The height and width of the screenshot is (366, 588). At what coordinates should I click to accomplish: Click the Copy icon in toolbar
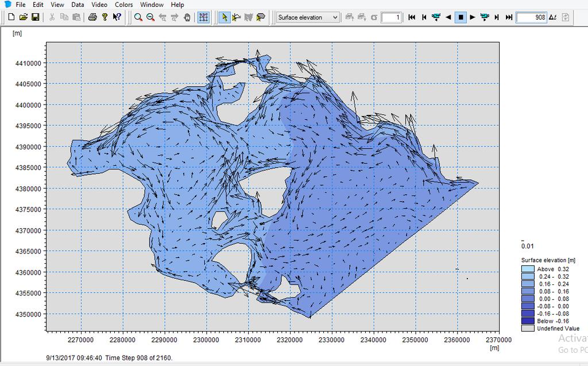(x=64, y=17)
